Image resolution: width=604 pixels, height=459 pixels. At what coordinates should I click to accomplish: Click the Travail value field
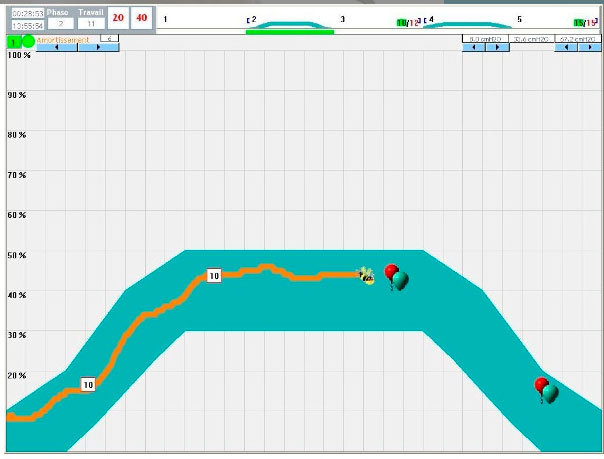pos(91,23)
